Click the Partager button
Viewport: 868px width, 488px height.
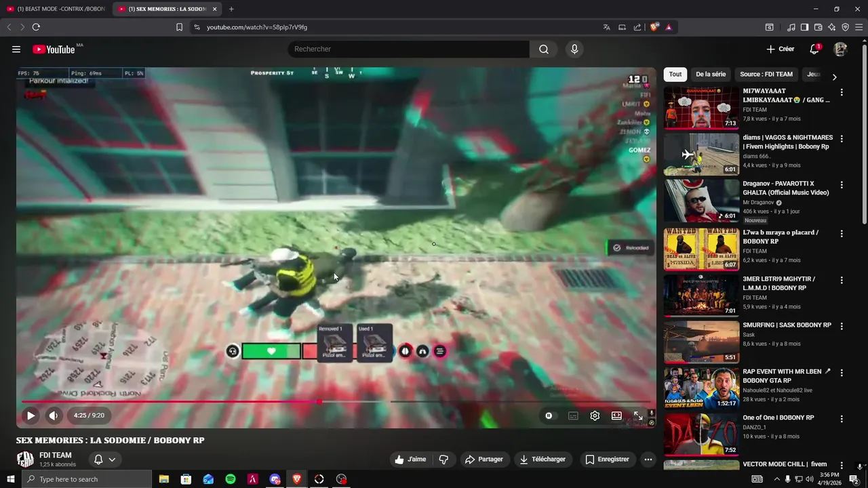pyautogui.click(x=484, y=459)
